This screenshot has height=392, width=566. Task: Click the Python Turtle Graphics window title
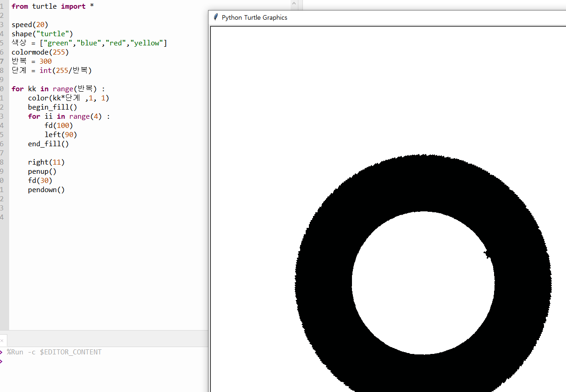pyautogui.click(x=254, y=17)
